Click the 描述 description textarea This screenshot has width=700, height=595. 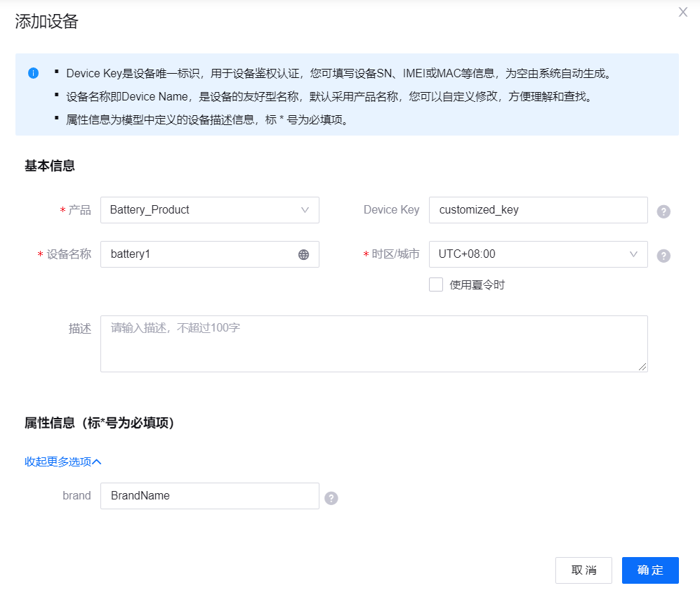[374, 344]
